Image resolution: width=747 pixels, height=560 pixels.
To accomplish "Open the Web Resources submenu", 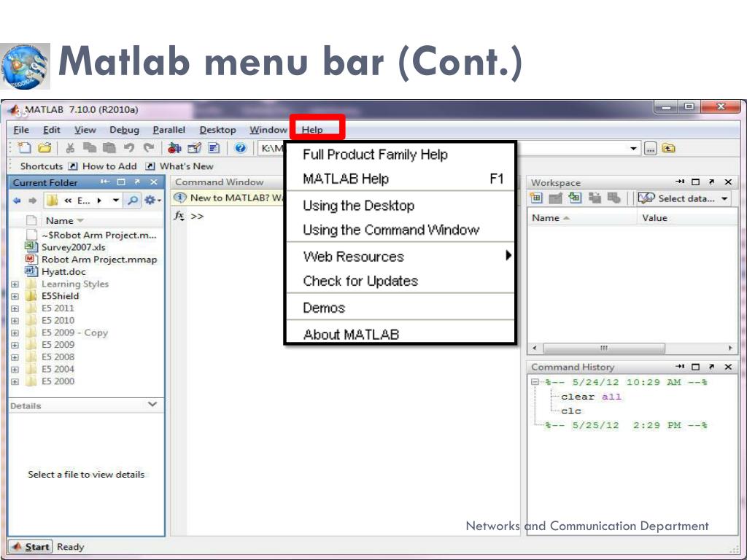I will pyautogui.click(x=400, y=256).
